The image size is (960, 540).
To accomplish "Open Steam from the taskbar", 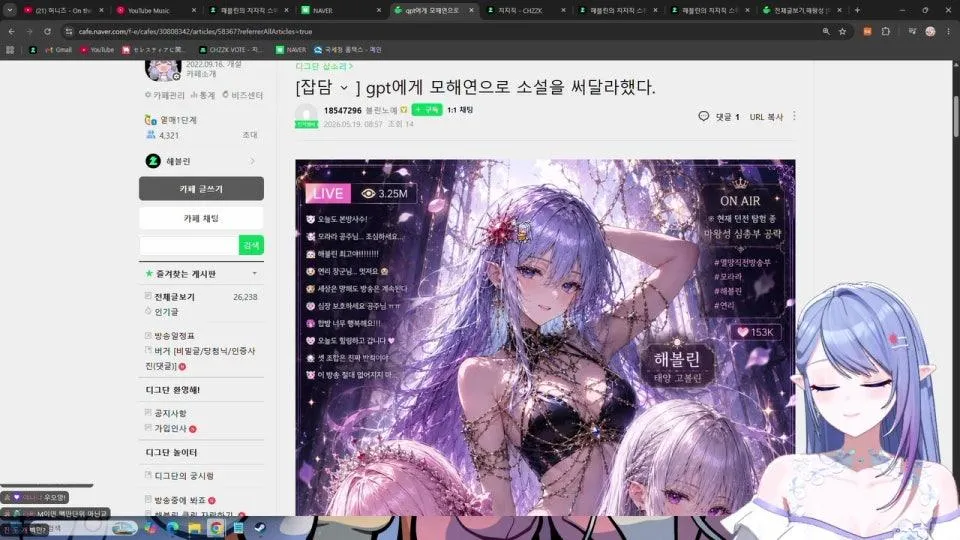I will [260, 528].
